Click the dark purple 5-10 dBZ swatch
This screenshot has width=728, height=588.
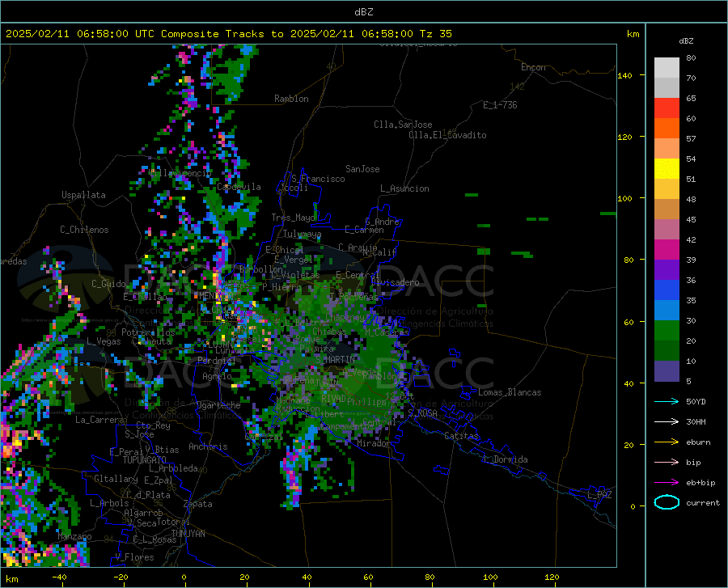(667, 371)
